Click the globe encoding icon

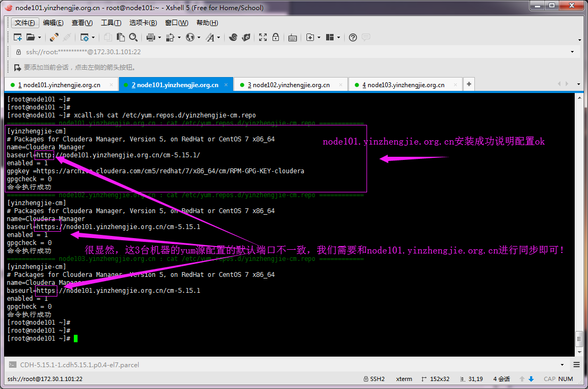190,37
